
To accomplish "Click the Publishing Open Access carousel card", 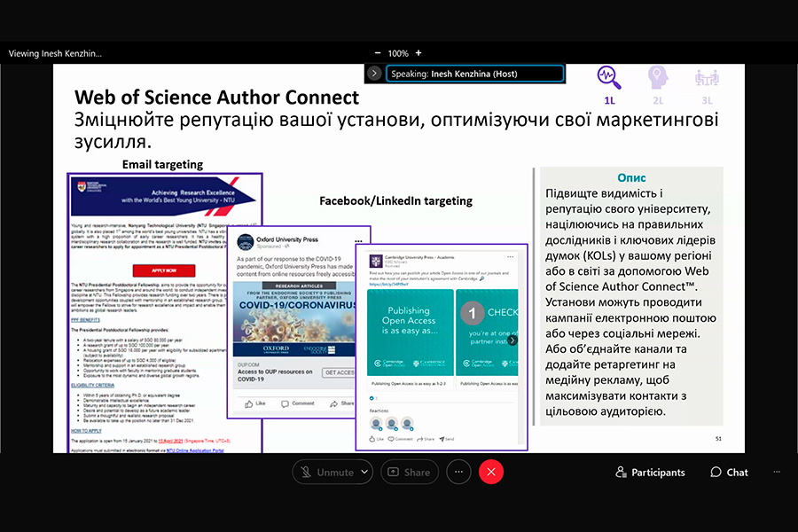I will [411, 332].
